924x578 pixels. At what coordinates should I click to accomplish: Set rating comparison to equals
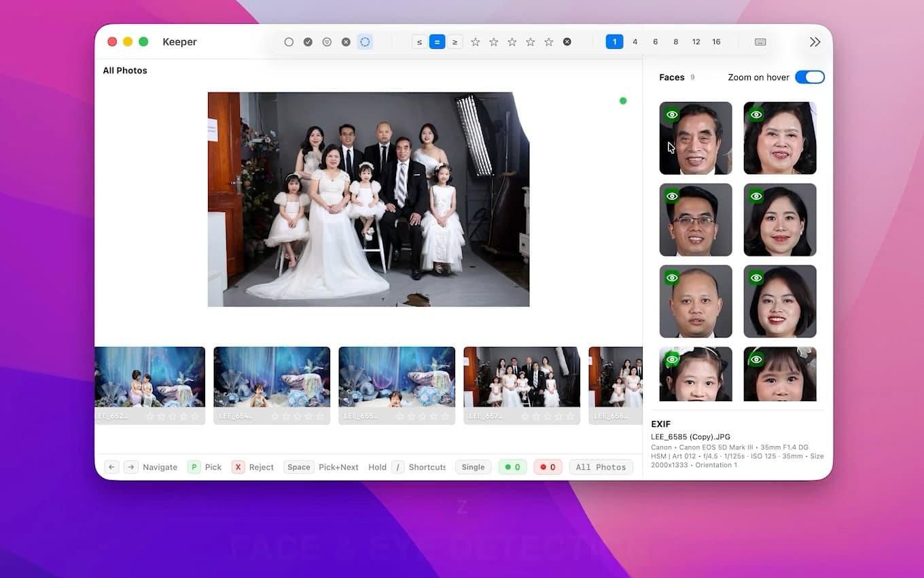437,42
